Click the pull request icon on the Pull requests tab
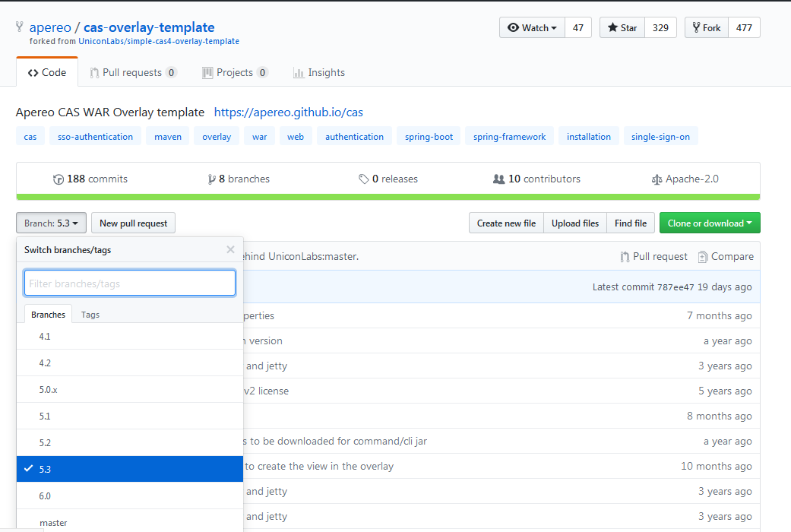 point(94,73)
